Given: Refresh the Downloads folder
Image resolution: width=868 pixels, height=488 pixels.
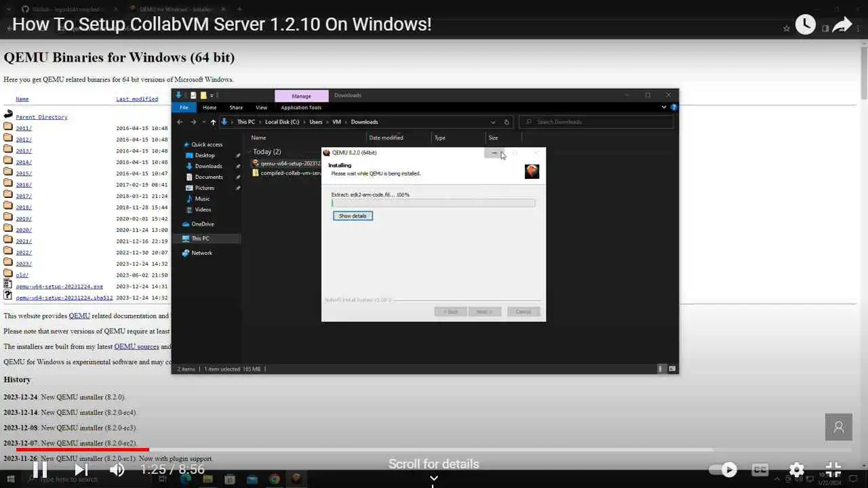Looking at the screenshot, I should tap(507, 122).
